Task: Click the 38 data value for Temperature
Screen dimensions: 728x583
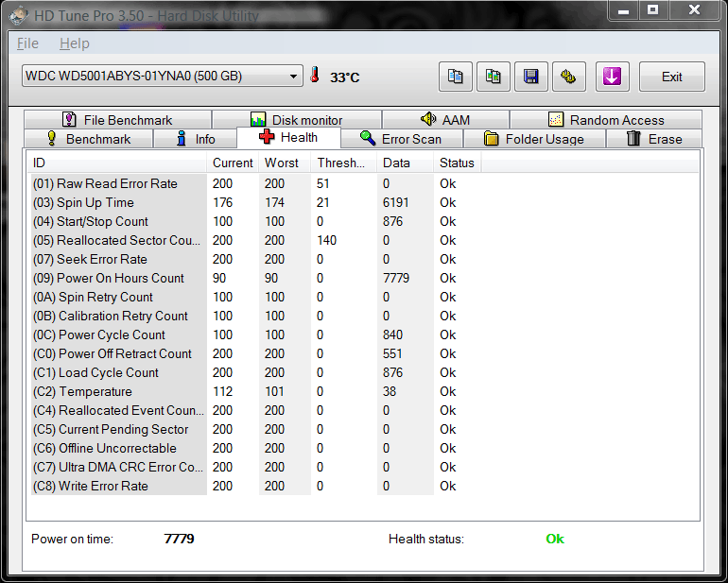Action: tap(390, 391)
